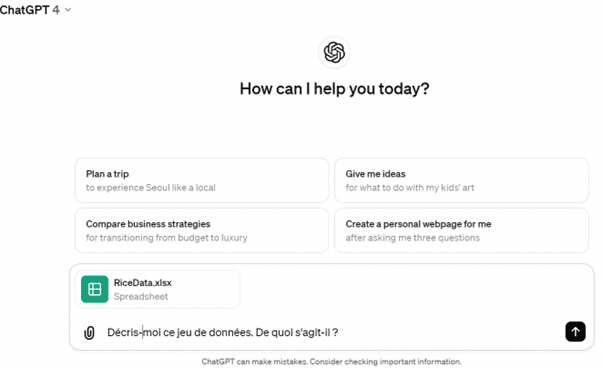Choose the Give me ideas suggestion

(461, 180)
